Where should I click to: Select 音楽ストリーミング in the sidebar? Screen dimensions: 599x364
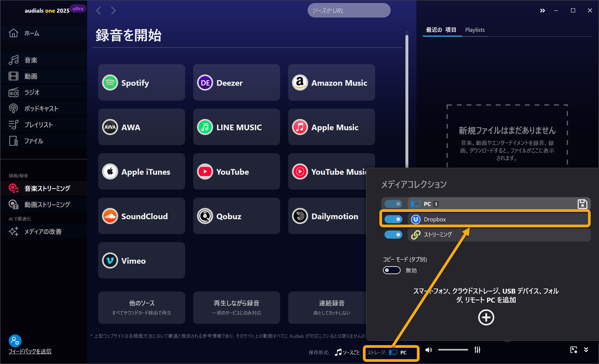pyautogui.click(x=44, y=188)
